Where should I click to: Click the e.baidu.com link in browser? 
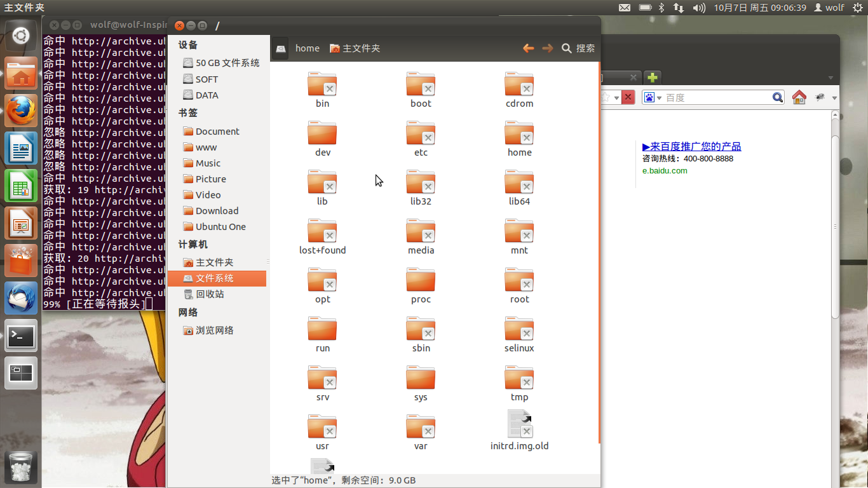(665, 170)
